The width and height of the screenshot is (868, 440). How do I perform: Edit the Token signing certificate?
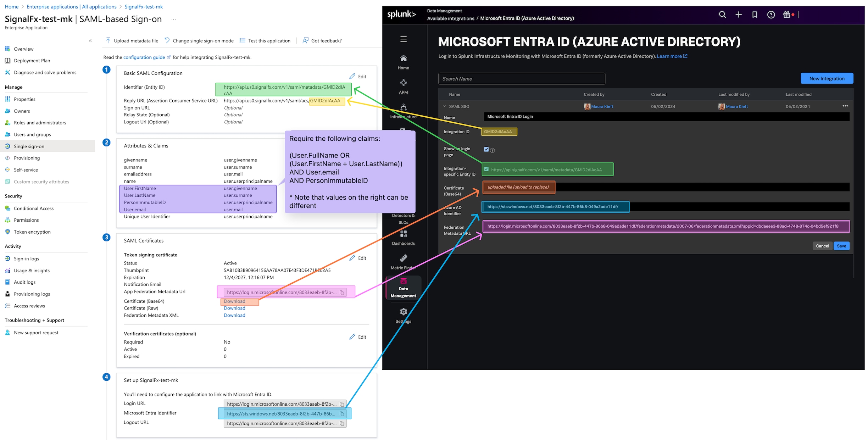358,258
